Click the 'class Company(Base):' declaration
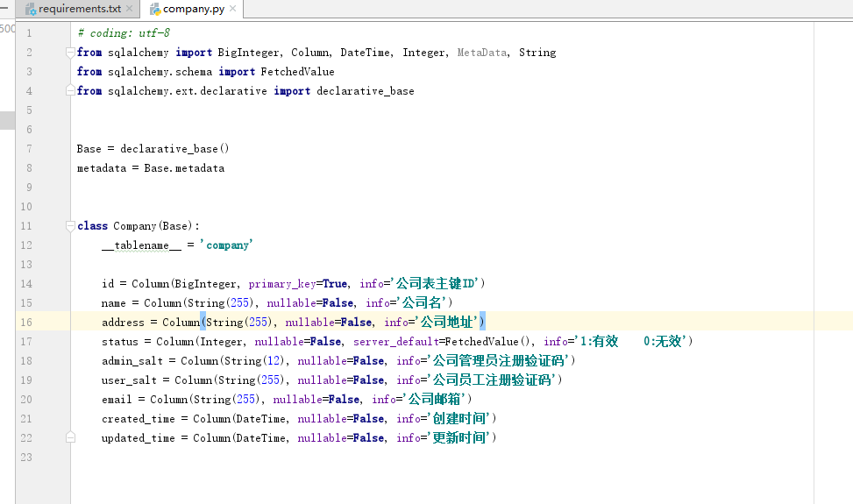This screenshot has height=504, width=853. click(x=139, y=226)
